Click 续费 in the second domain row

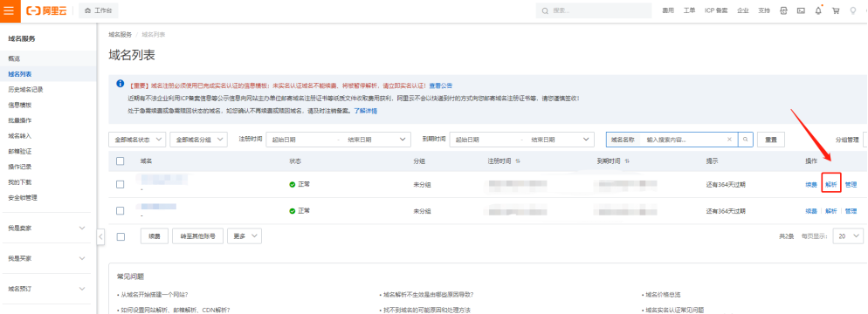coord(811,211)
